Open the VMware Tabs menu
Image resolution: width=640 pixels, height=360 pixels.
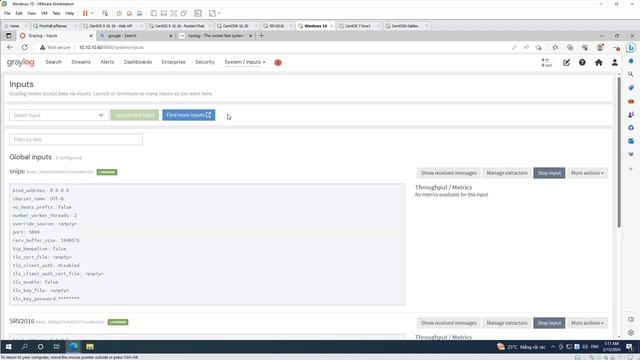(x=56, y=13)
